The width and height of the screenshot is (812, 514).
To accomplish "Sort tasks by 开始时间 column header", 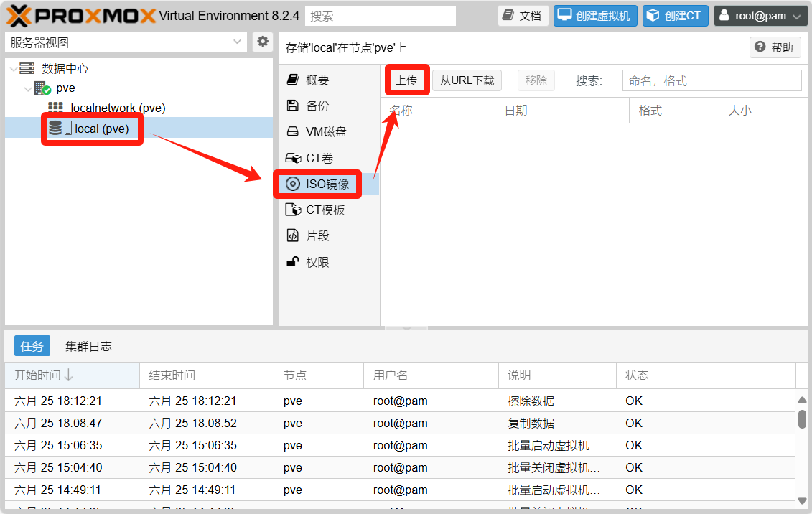I will pyautogui.click(x=44, y=375).
